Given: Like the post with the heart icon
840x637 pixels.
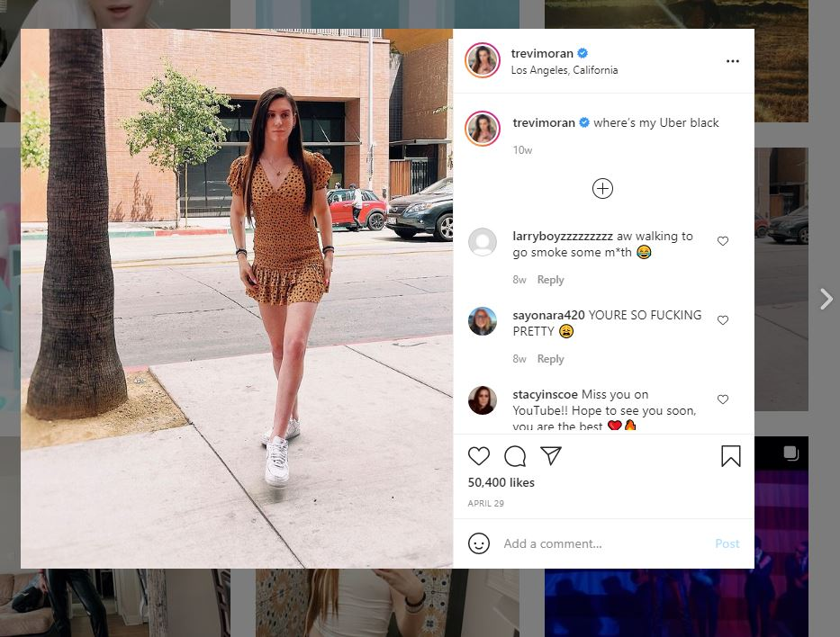Looking at the screenshot, I should [478, 456].
